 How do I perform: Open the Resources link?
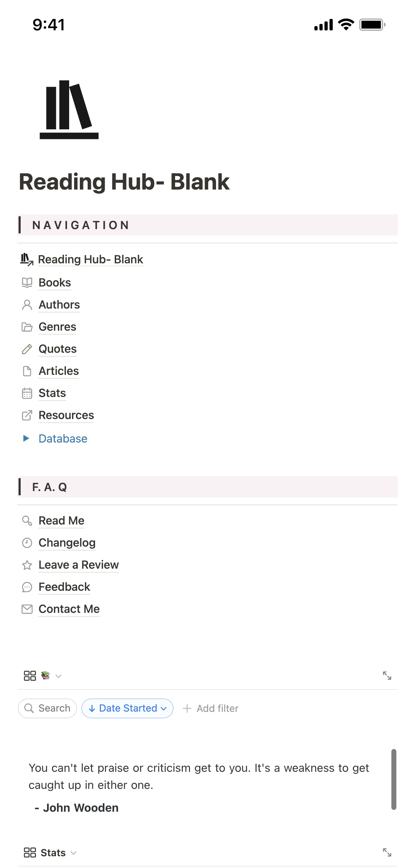click(66, 415)
